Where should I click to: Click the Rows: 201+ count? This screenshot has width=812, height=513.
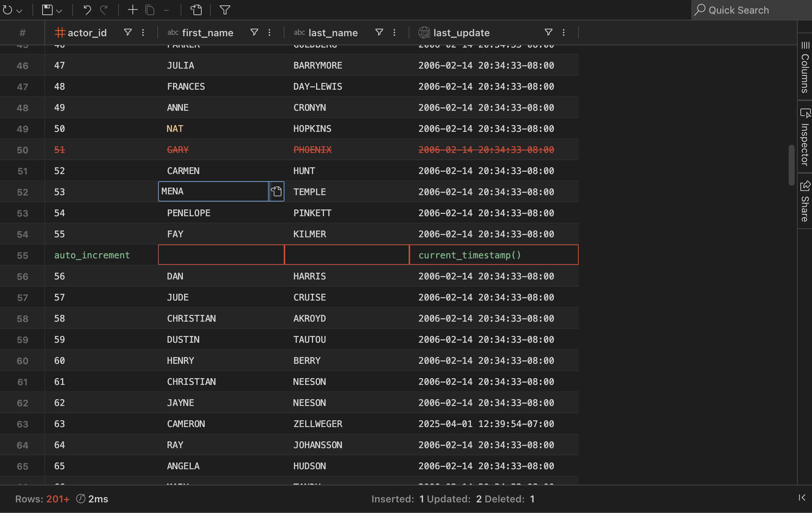[42, 499]
